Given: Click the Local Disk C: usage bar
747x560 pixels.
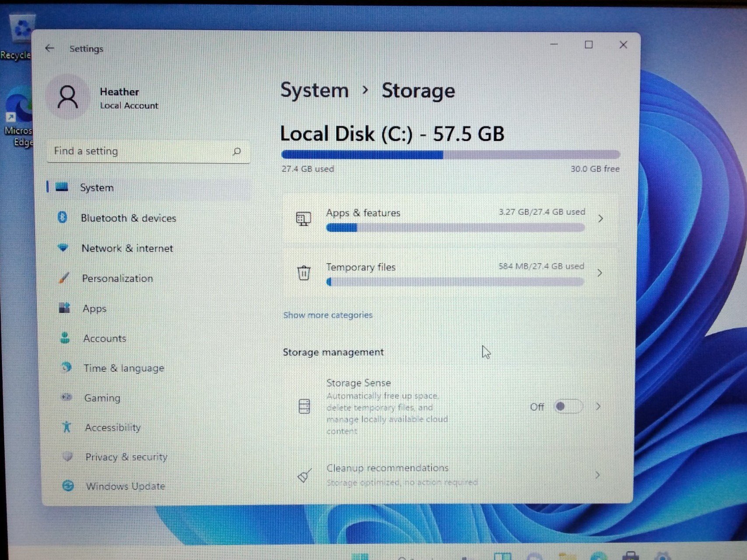Looking at the screenshot, I should 451,154.
